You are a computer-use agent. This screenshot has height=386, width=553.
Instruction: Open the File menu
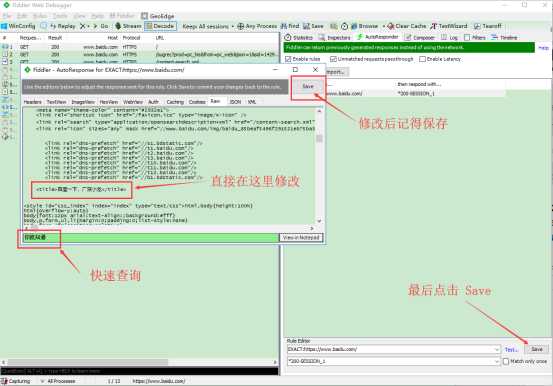coord(7,16)
